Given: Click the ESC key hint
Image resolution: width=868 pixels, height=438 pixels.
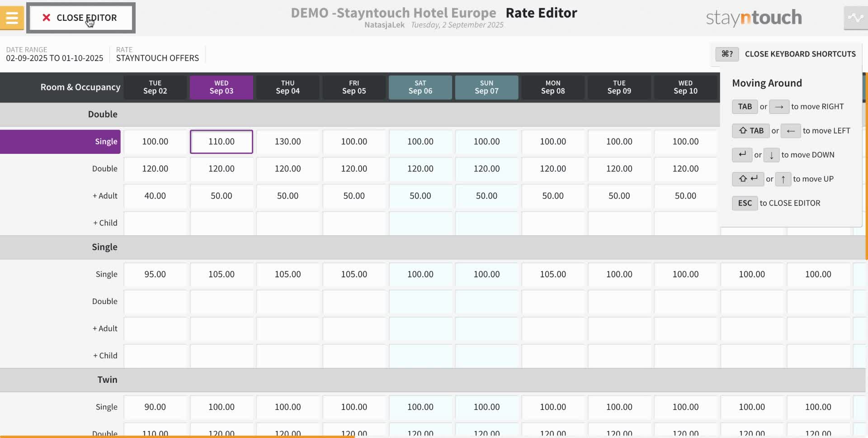Looking at the screenshot, I should (x=745, y=203).
